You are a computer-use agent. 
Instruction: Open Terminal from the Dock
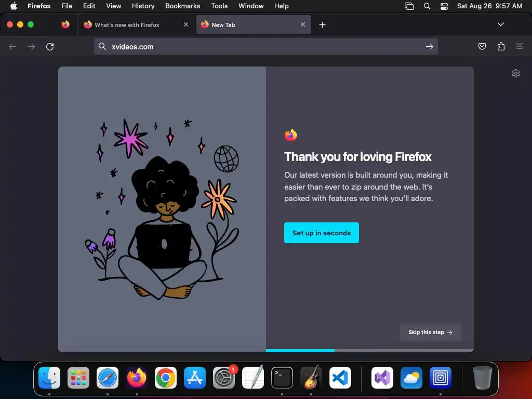click(x=282, y=377)
